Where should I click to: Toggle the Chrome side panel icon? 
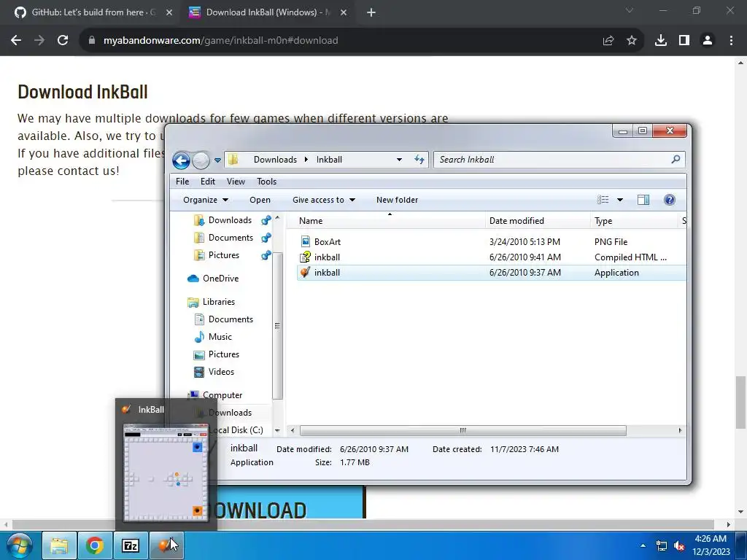pyautogui.click(x=684, y=41)
